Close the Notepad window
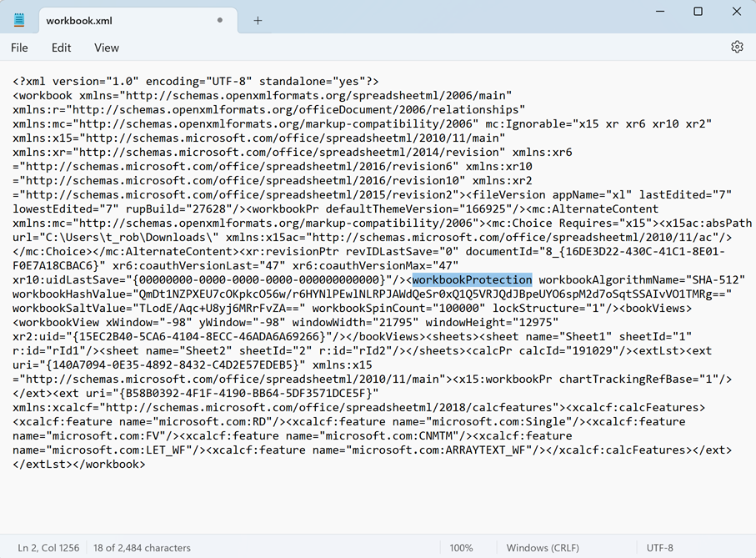 point(737,12)
